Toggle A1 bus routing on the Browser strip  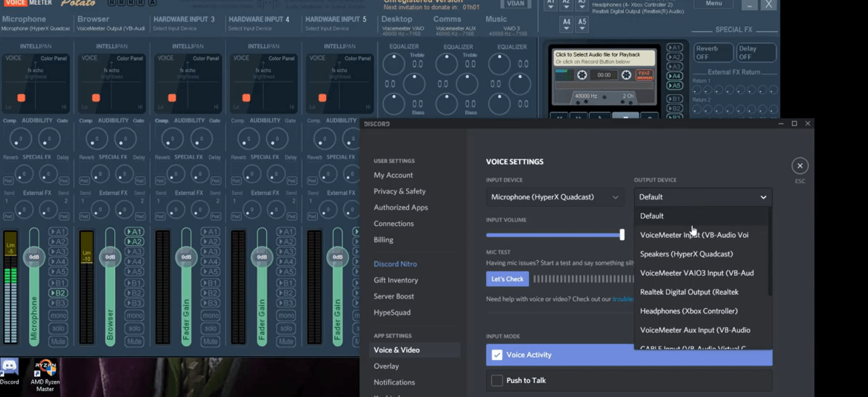[134, 232]
